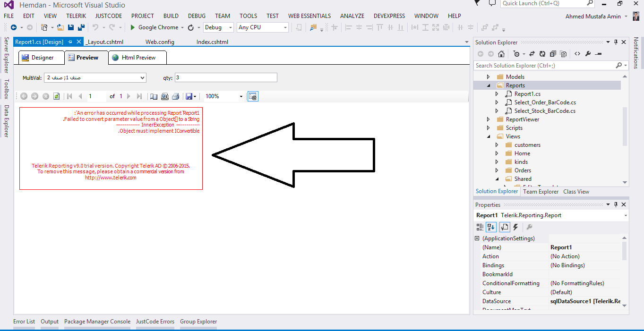Open Properties object selector Report1 dropdown
644x331 pixels.
click(626, 215)
